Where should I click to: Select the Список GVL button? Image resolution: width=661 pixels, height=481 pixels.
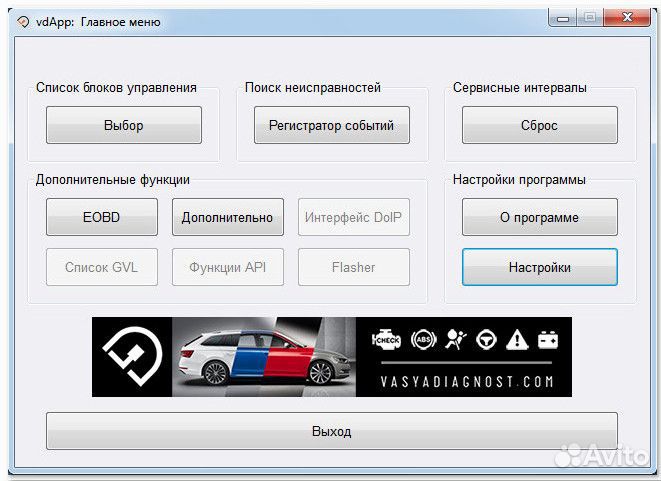pyautogui.click(x=101, y=267)
